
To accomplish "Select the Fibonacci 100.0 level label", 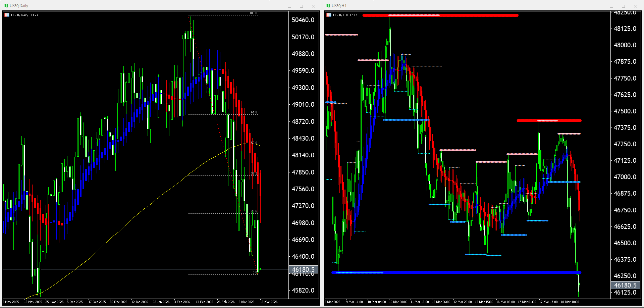I will pos(253,13).
